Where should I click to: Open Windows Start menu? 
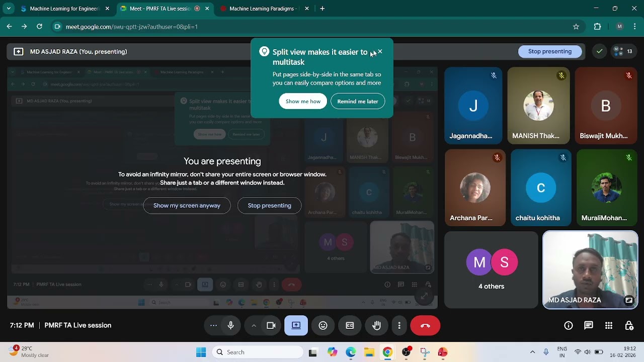(201, 352)
